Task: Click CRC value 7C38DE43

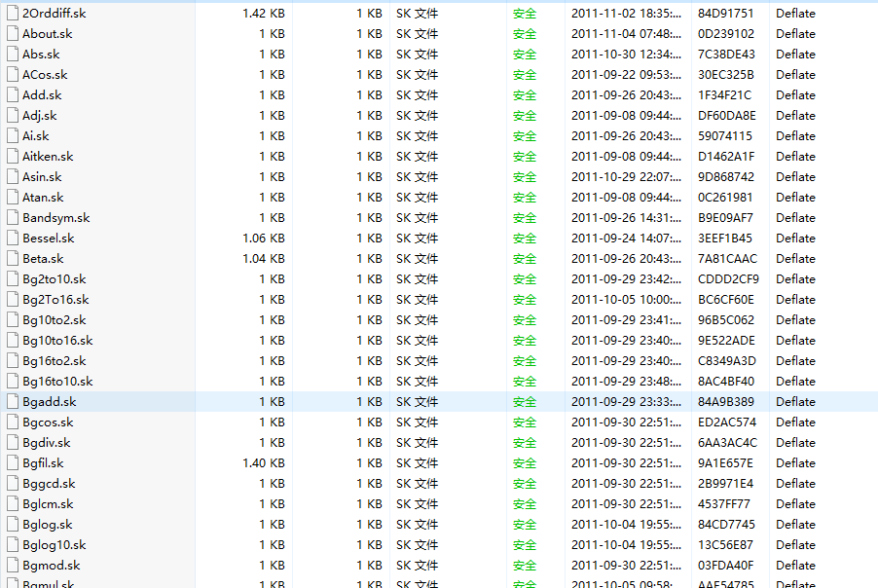Action: tap(726, 54)
